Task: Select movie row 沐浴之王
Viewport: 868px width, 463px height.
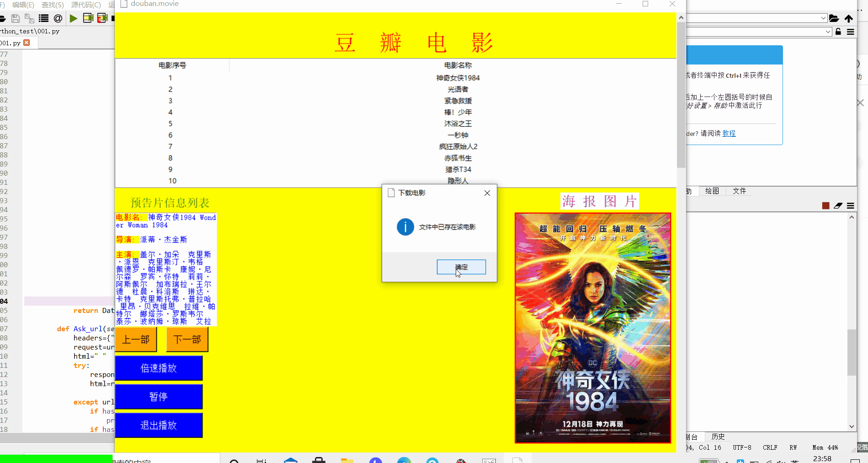Action: click(396, 124)
